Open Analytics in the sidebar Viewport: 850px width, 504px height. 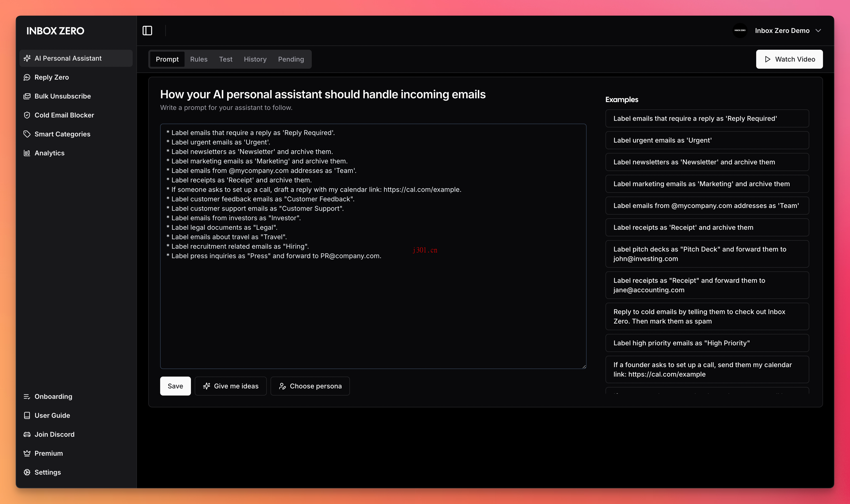[x=76, y=153]
